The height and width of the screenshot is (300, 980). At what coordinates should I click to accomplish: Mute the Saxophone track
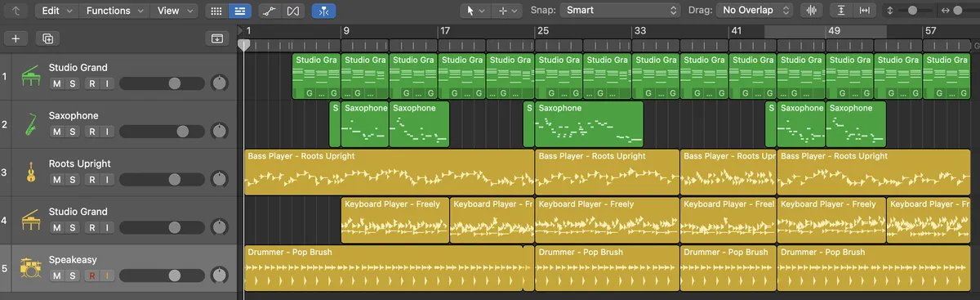[x=57, y=132]
